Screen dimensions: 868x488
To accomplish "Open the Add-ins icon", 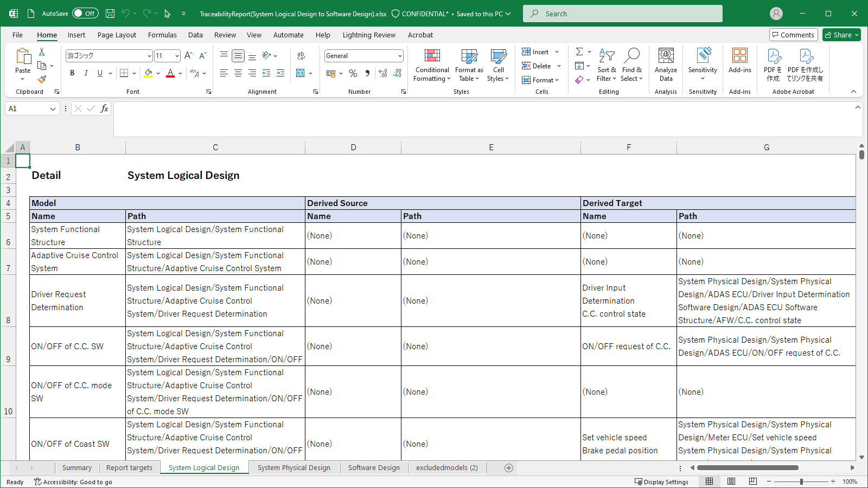I will (740, 60).
